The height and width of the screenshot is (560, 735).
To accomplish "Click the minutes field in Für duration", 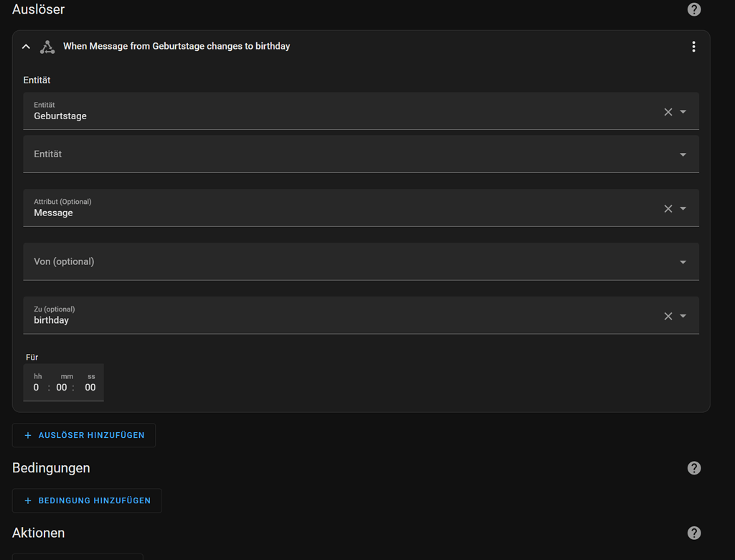I will coord(62,387).
